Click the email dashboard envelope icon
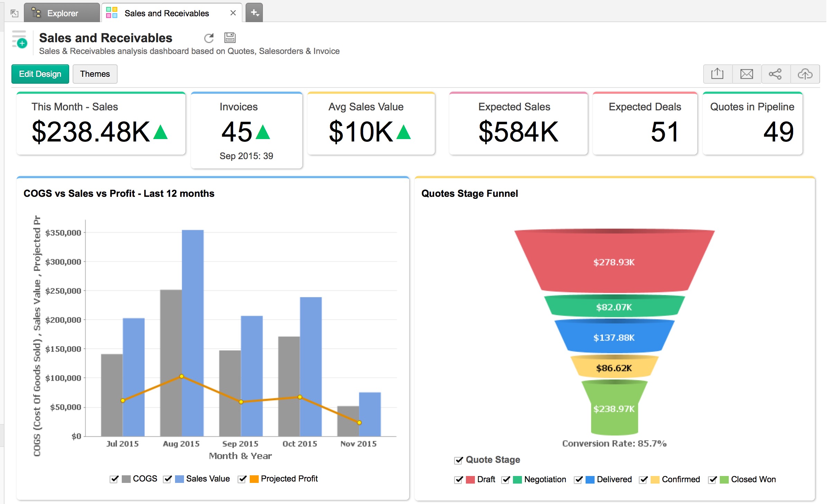 [746, 74]
